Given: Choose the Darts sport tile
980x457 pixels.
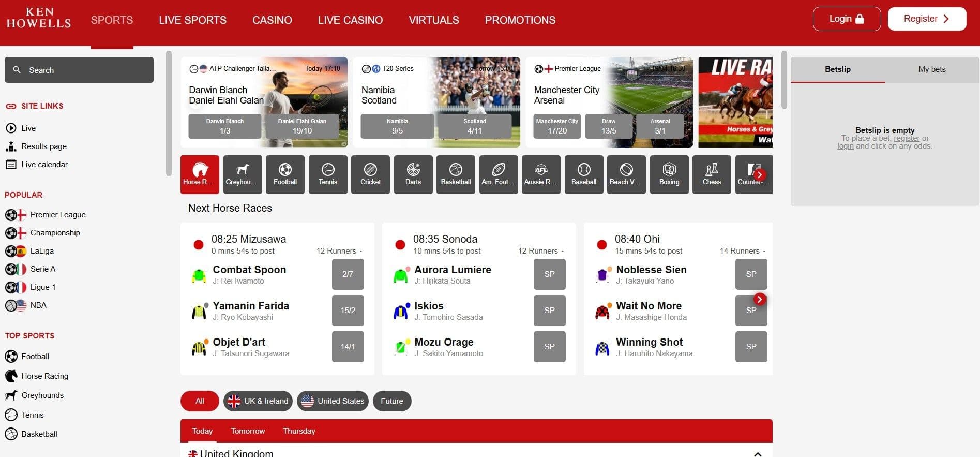Looking at the screenshot, I should (413, 174).
